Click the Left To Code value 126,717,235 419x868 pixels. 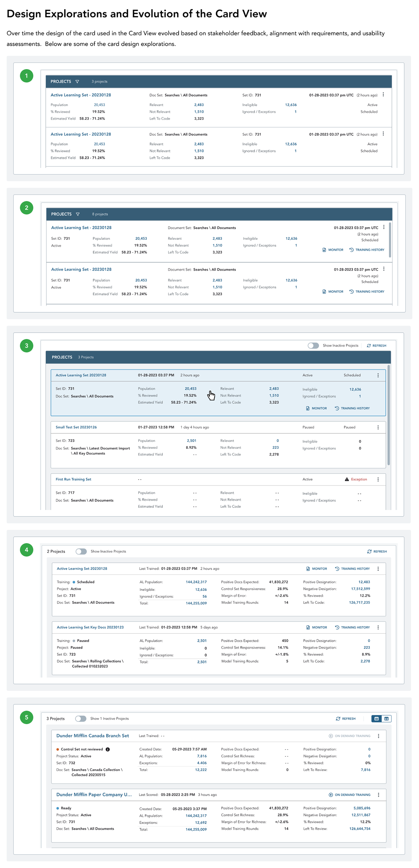pos(359,602)
